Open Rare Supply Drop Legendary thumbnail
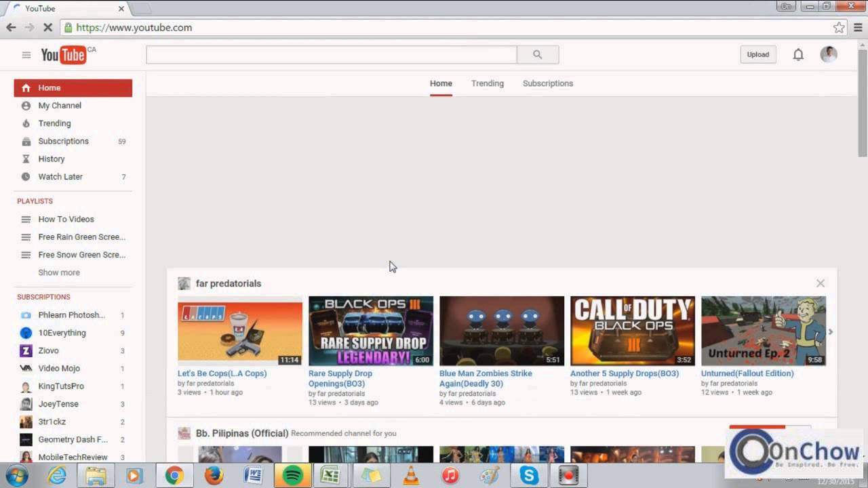Viewport: 868px width, 488px height. pyautogui.click(x=371, y=331)
